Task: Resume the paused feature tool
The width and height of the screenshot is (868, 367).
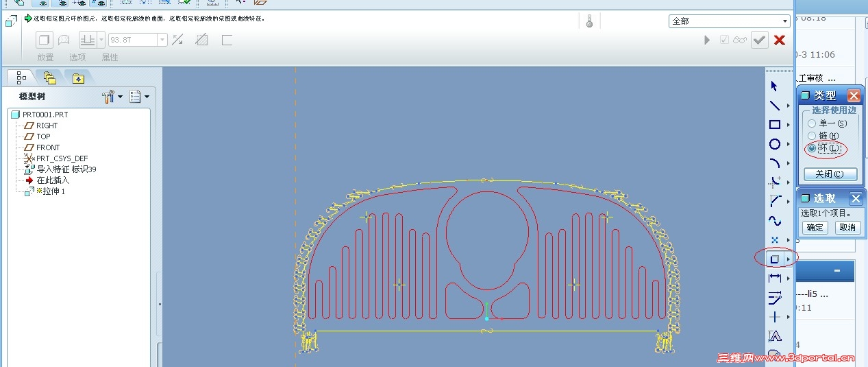Action: [x=707, y=40]
